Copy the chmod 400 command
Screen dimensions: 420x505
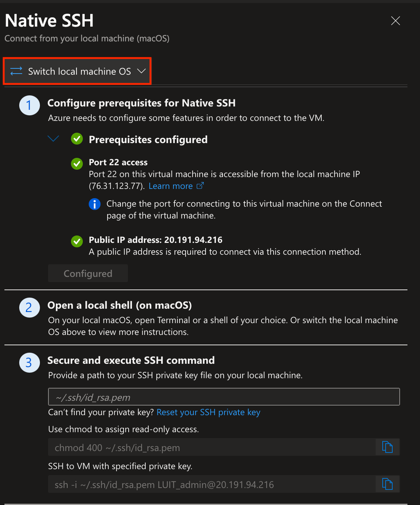click(387, 447)
